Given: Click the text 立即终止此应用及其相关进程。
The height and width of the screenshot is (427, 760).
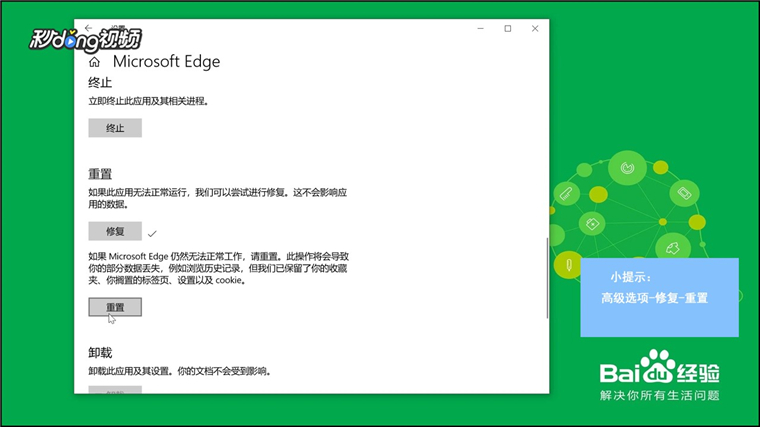Looking at the screenshot, I should click(149, 101).
